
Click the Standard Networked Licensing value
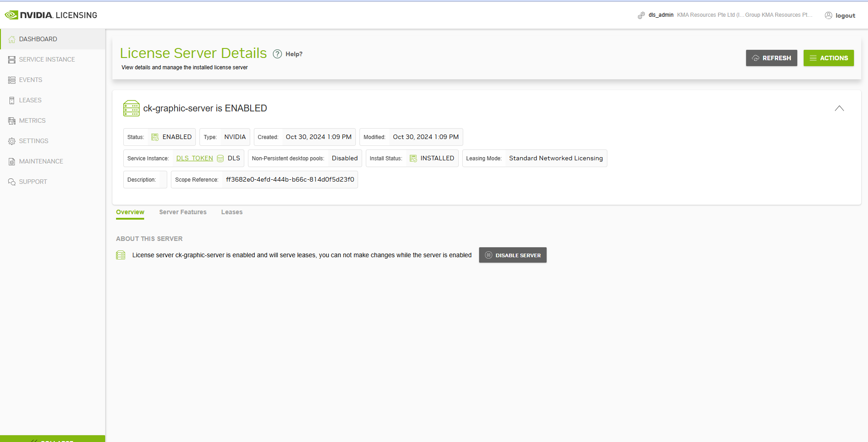click(x=556, y=159)
